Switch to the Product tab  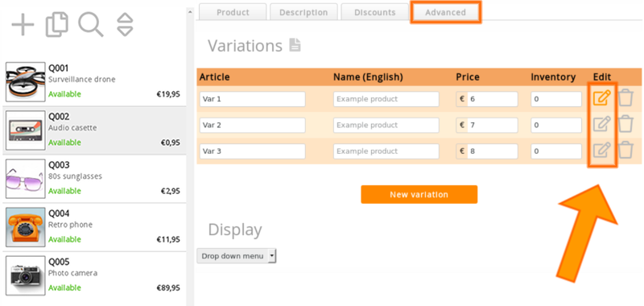[233, 12]
